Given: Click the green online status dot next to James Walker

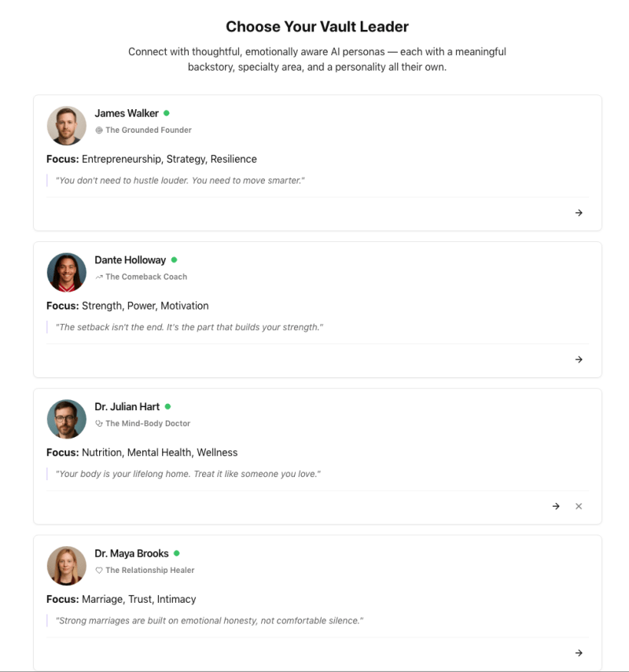Looking at the screenshot, I should (x=167, y=113).
